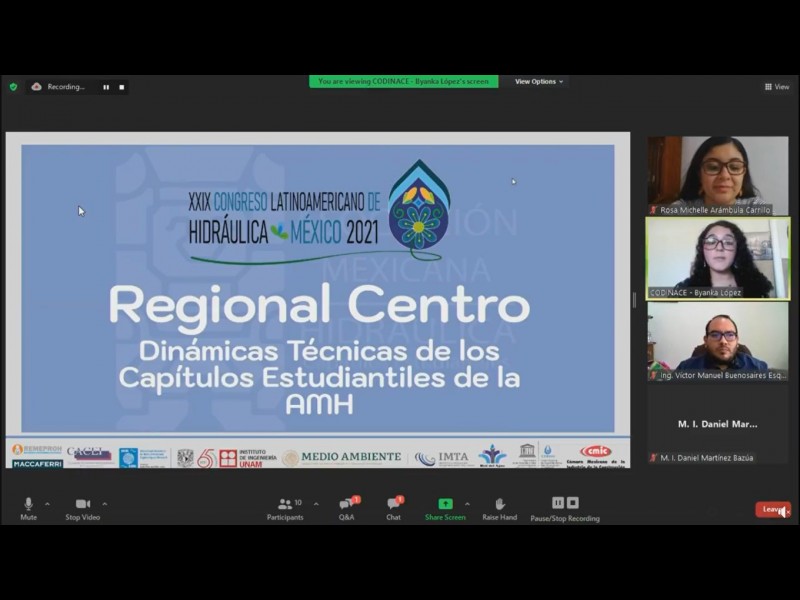
Task: Open the View layout menu
Action: (x=777, y=87)
